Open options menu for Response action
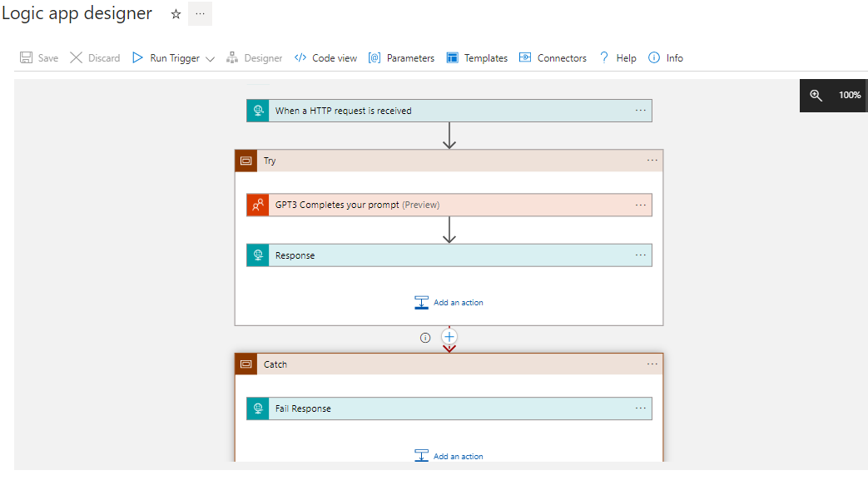Screen dimensions: 868x485 (x=641, y=255)
